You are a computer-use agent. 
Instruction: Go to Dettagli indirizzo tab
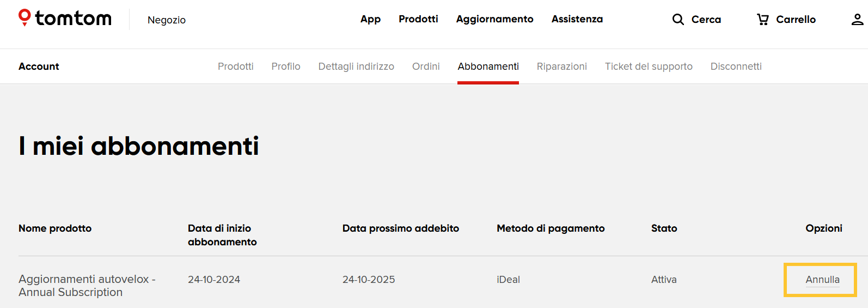coord(356,67)
